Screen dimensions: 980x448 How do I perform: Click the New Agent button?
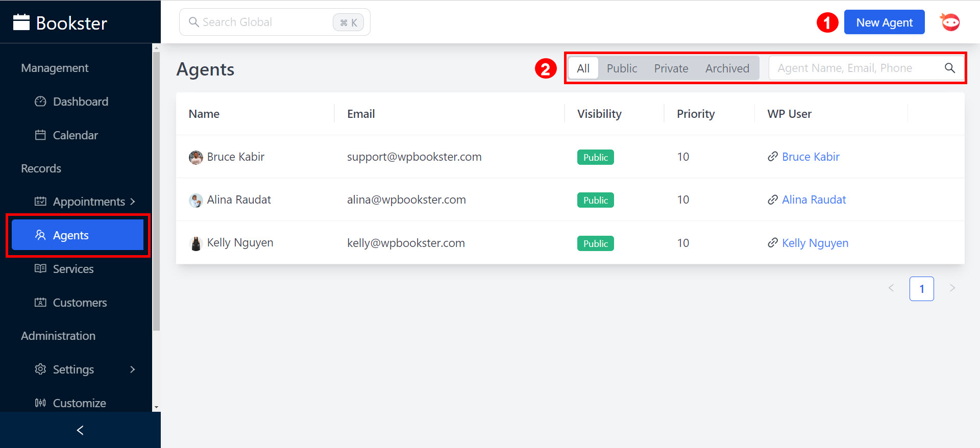(884, 22)
